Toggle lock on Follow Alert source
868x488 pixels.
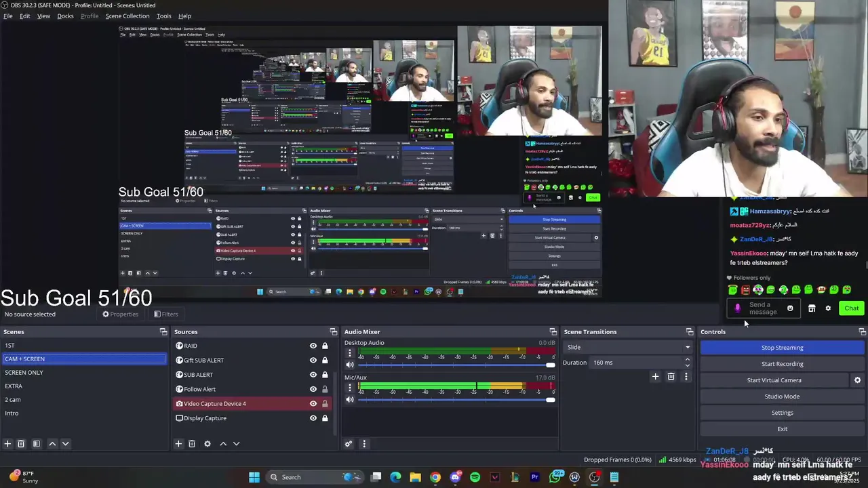point(325,389)
